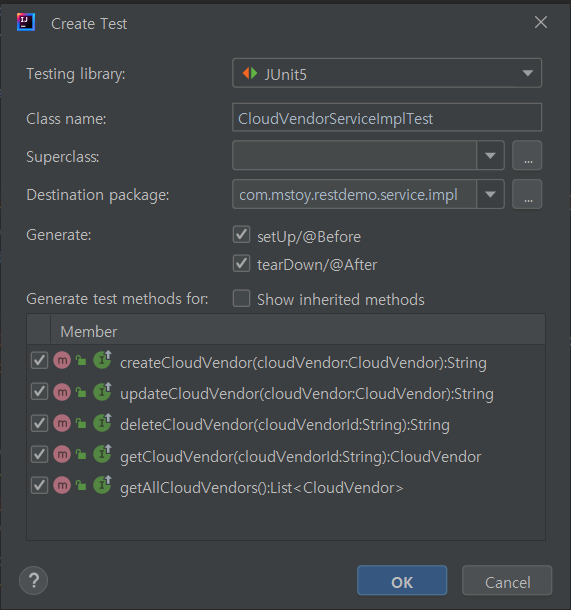Viewport: 571px width, 610px height.
Task: Click method icon for deleteCloudVendor row
Action: [x=62, y=423]
